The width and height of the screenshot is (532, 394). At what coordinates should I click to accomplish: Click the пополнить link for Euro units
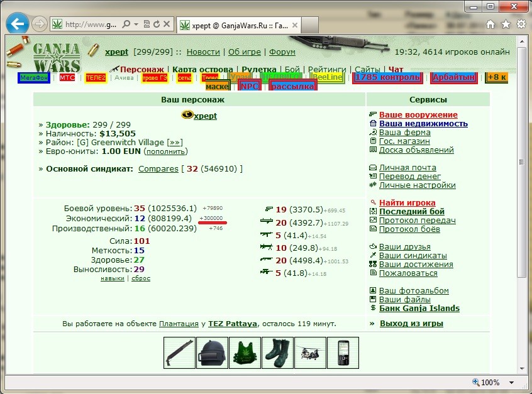coord(165,151)
